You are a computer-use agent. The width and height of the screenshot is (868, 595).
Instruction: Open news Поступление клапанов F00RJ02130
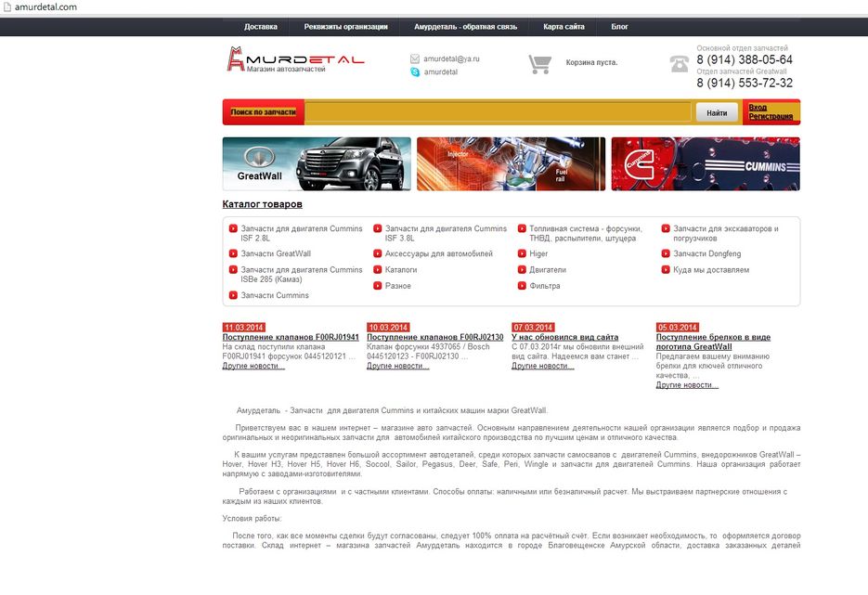[435, 337]
